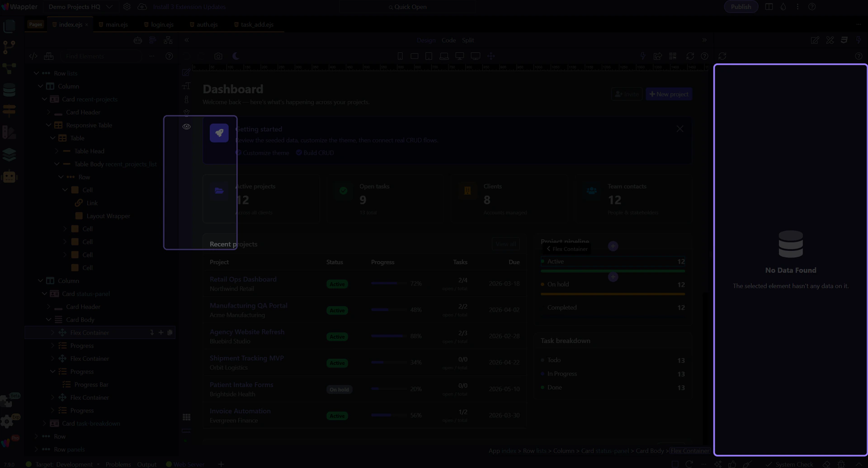Collapse the Responsive Table tree node
Viewport: 868px width, 468px height.
pos(49,125)
